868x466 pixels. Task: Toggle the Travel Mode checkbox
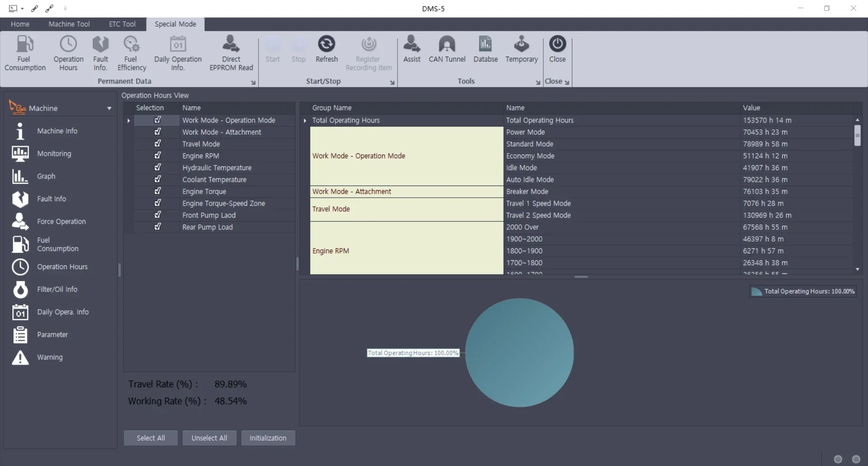(157, 144)
